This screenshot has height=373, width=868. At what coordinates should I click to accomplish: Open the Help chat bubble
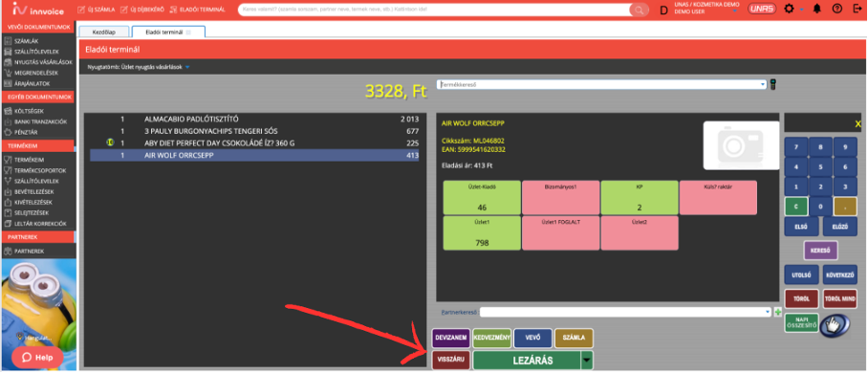(37, 358)
